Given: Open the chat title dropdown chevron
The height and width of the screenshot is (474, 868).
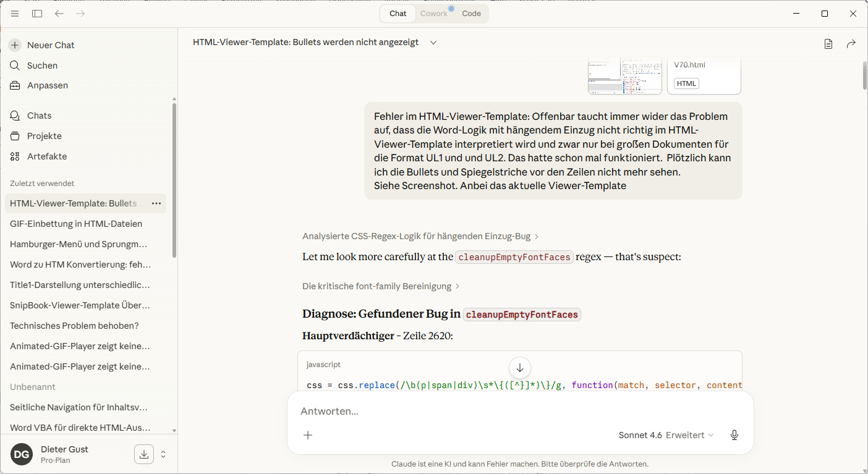Looking at the screenshot, I should click(x=433, y=43).
